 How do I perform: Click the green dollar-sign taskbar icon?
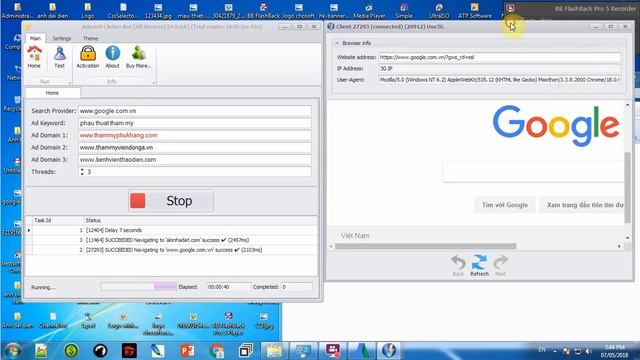coord(71,351)
